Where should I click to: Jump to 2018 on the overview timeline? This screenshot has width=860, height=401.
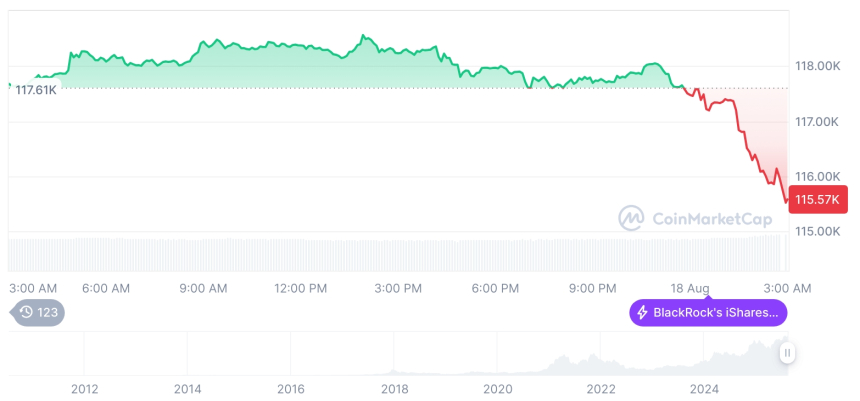point(394,388)
